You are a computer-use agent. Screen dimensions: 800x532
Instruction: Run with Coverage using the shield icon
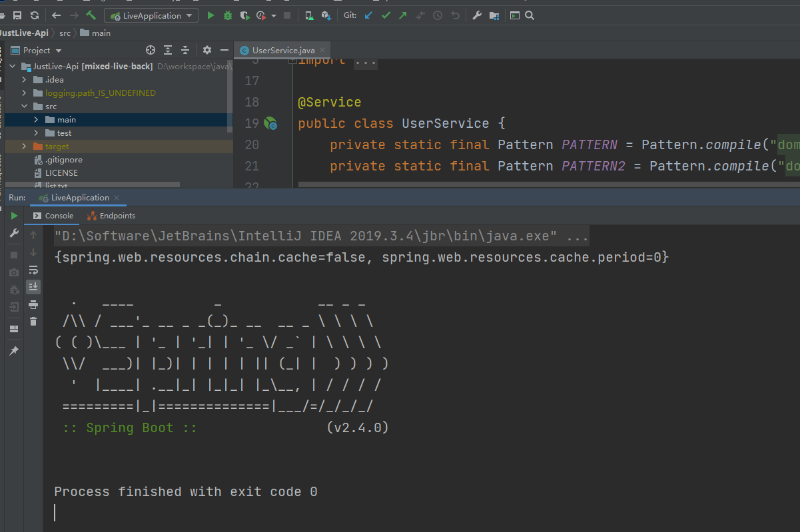[245, 15]
